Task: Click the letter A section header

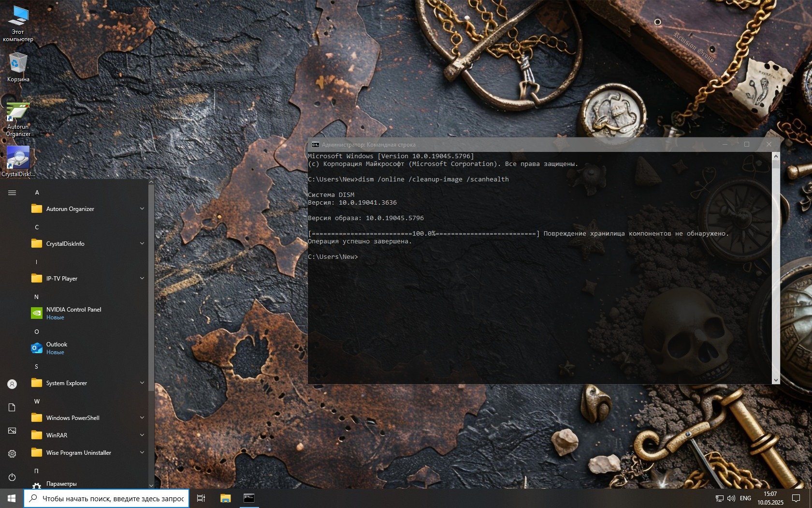Action: tap(37, 193)
